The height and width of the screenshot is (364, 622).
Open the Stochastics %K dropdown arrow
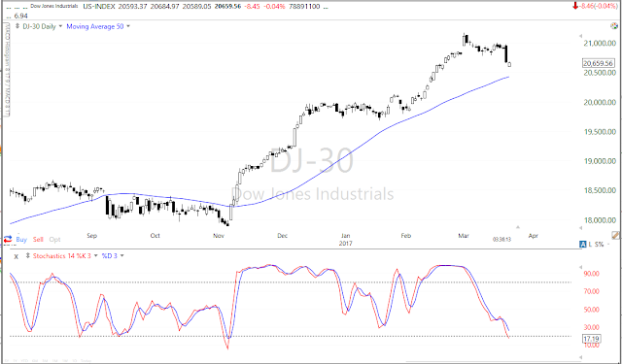(95, 256)
